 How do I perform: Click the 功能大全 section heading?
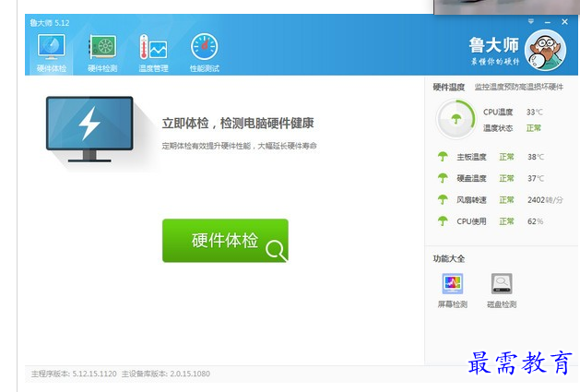coord(449,258)
